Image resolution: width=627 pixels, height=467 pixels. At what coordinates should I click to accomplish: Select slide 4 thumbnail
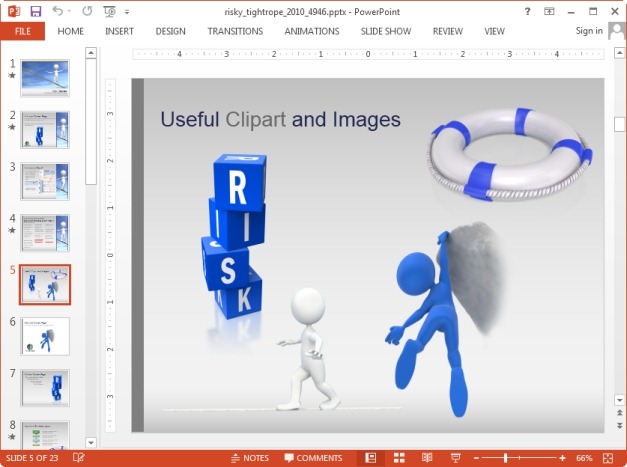[x=45, y=233]
